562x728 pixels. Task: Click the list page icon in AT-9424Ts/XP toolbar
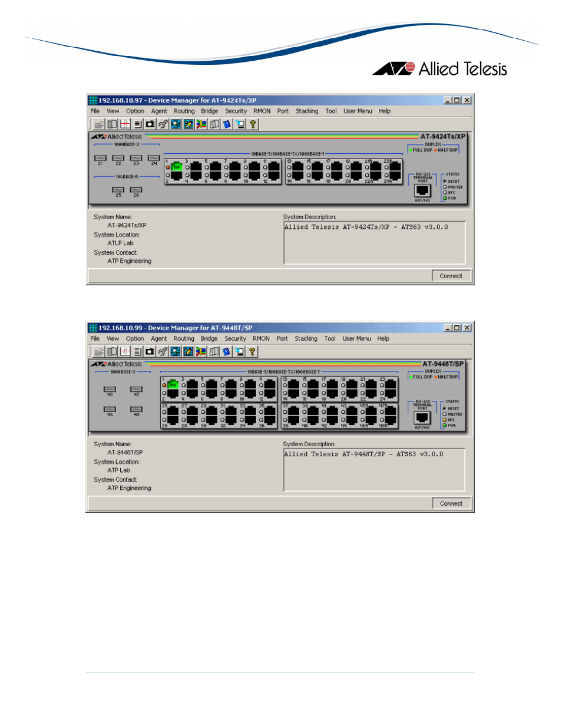click(x=137, y=124)
